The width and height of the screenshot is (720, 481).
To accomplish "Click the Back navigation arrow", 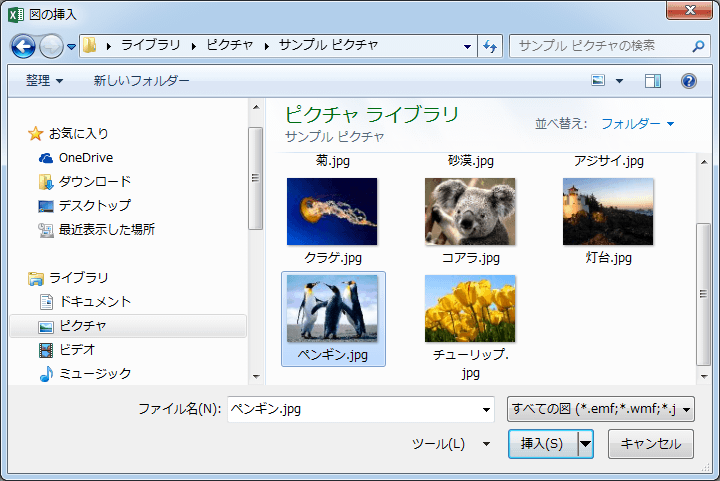I will tap(23, 46).
